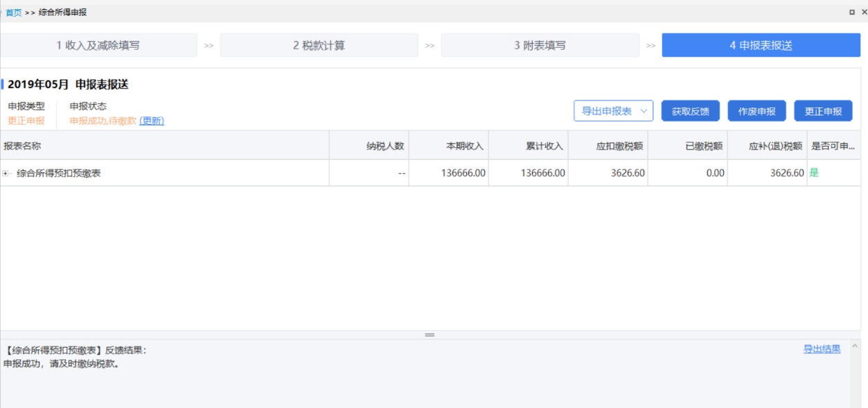This screenshot has height=408, width=868.
Task: Click the 申报成功，请及时缴纳税款 feedback message
Action: (61, 364)
